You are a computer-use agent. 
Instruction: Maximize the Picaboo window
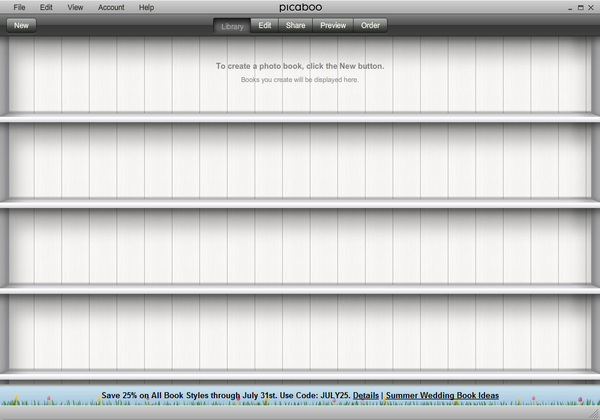point(580,7)
